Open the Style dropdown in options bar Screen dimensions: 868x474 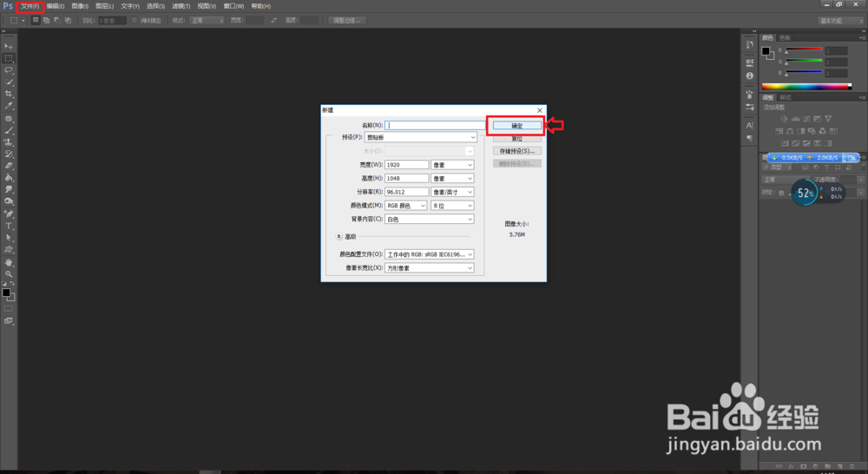207,21
